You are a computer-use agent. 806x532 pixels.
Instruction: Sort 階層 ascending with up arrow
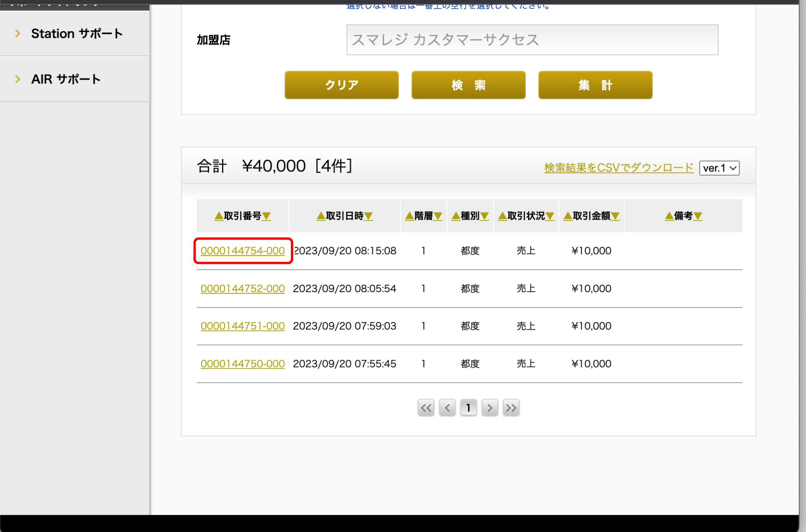(409, 216)
